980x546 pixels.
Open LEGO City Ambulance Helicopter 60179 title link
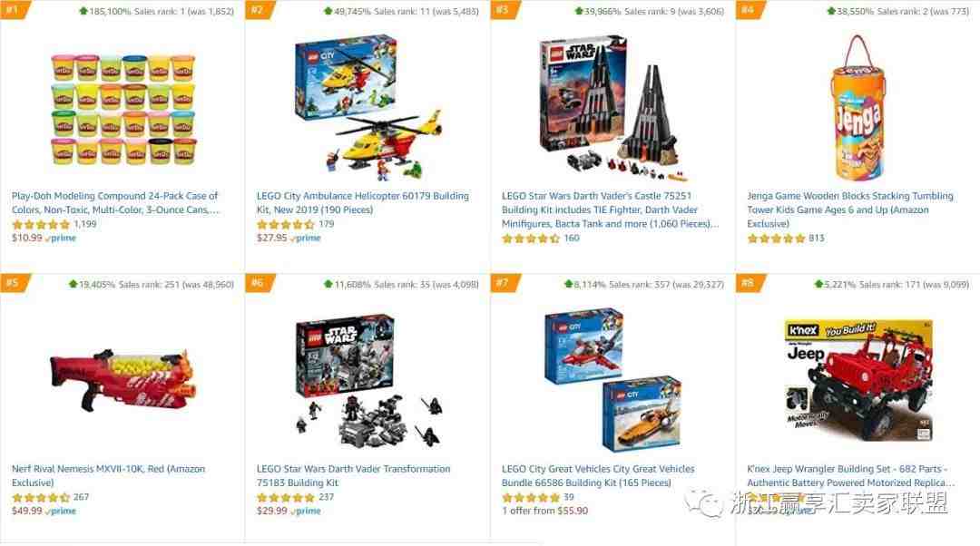coord(362,203)
